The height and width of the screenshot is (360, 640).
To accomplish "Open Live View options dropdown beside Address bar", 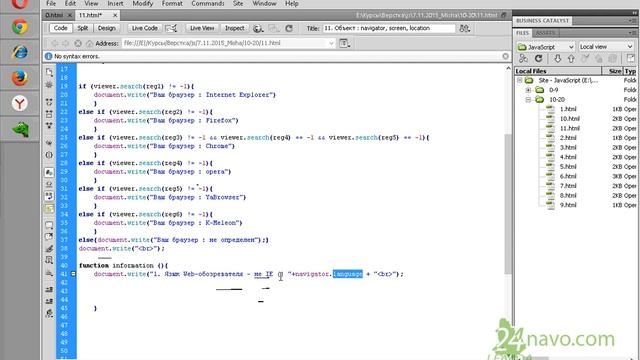I will coord(344,43).
